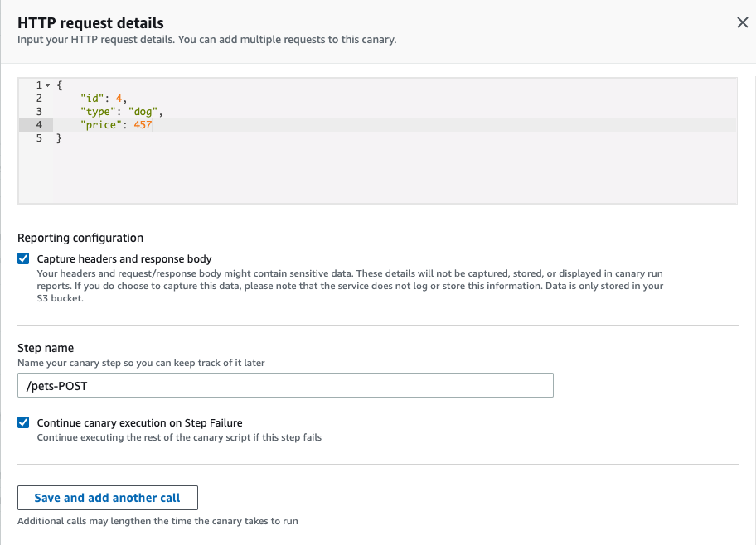The width and height of the screenshot is (756, 545).
Task: Click line number 2 in the editor gutter
Action: coord(38,98)
